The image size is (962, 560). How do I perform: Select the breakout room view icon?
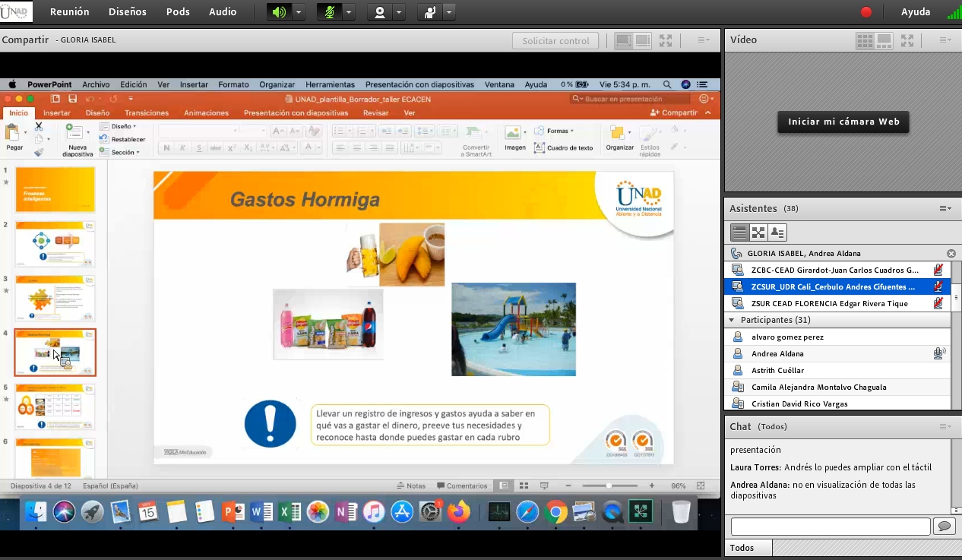click(758, 233)
